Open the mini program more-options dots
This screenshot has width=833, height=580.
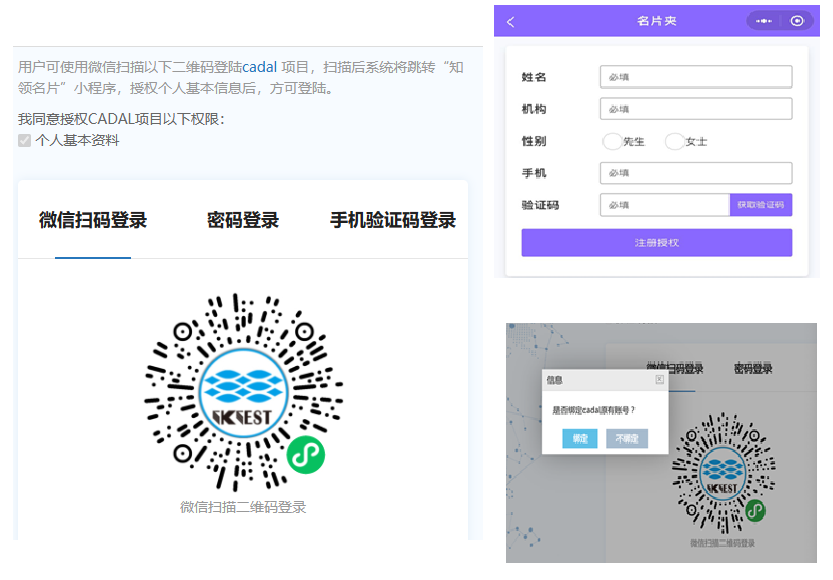pos(764,21)
